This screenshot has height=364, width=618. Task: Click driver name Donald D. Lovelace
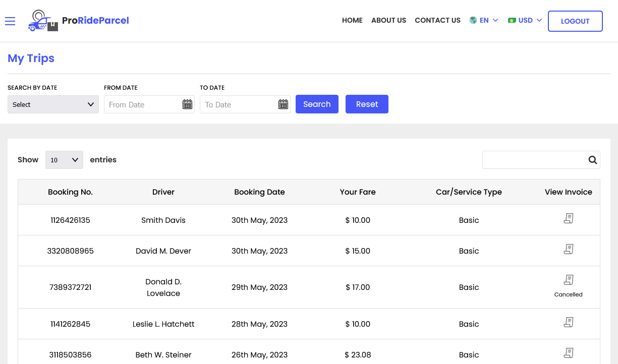[x=163, y=287]
